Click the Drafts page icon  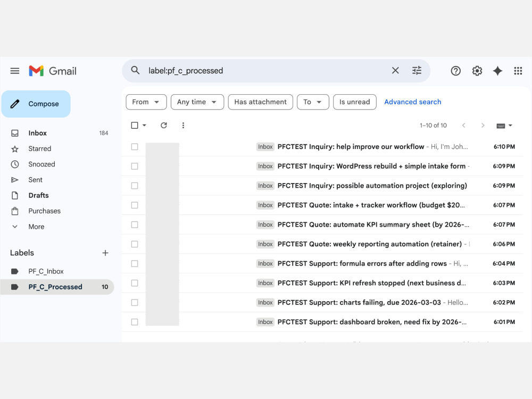pyautogui.click(x=15, y=195)
